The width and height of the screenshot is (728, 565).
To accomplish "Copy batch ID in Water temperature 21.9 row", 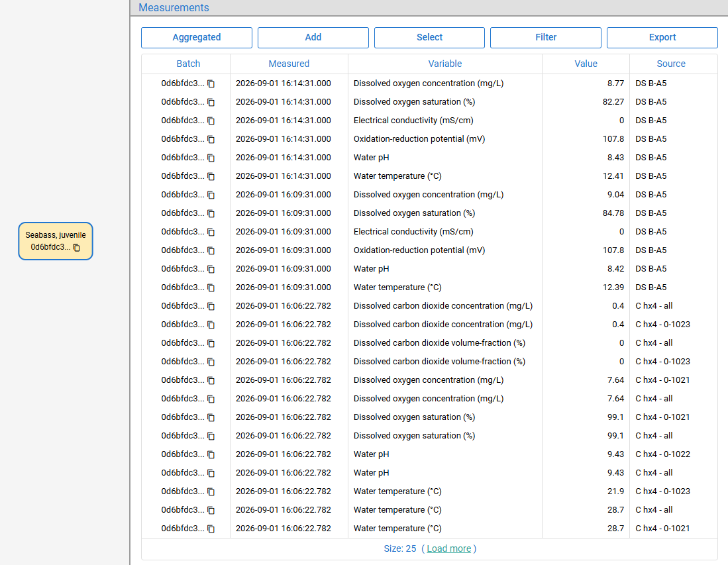I will [211, 492].
